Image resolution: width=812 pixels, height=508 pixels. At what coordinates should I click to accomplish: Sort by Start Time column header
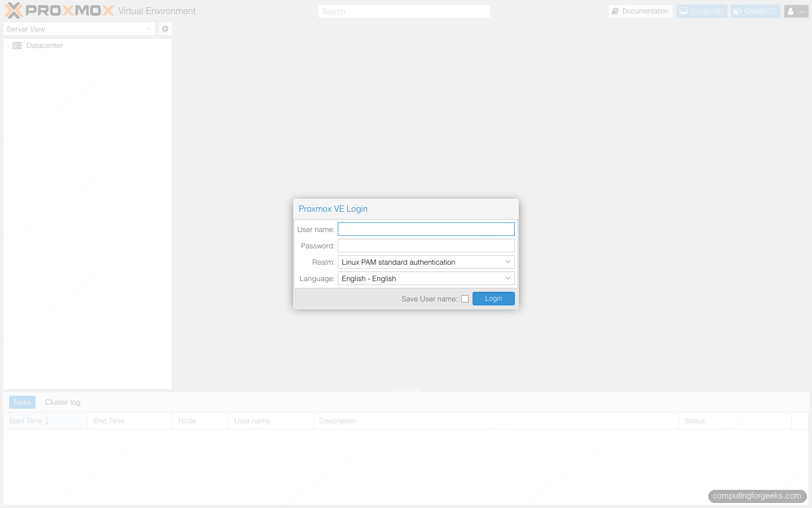[x=45, y=421]
